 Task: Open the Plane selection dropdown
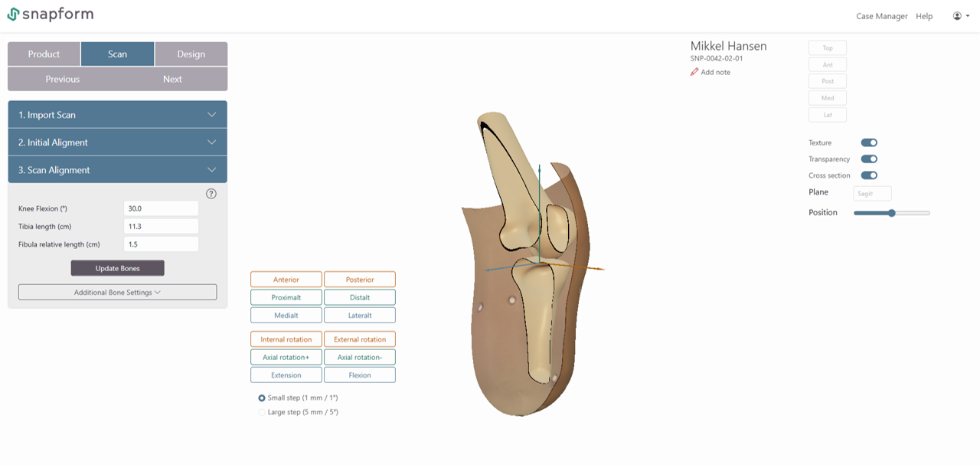[x=872, y=194]
